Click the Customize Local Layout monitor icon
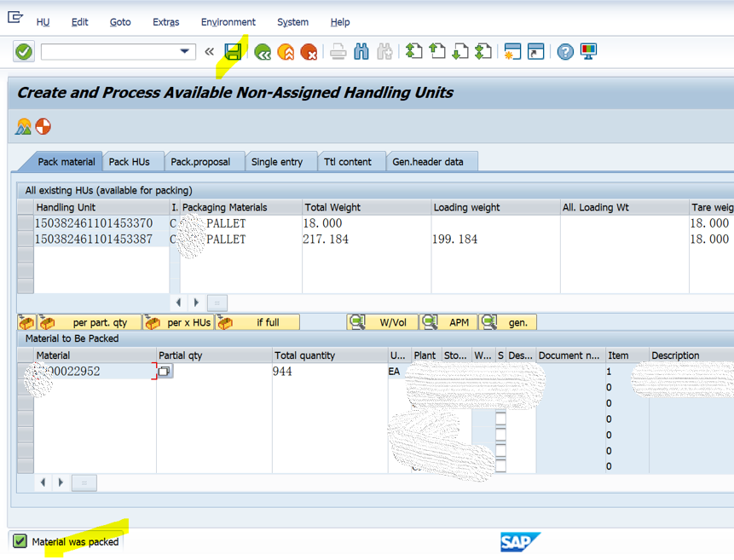This screenshot has height=560, width=734. click(x=588, y=52)
